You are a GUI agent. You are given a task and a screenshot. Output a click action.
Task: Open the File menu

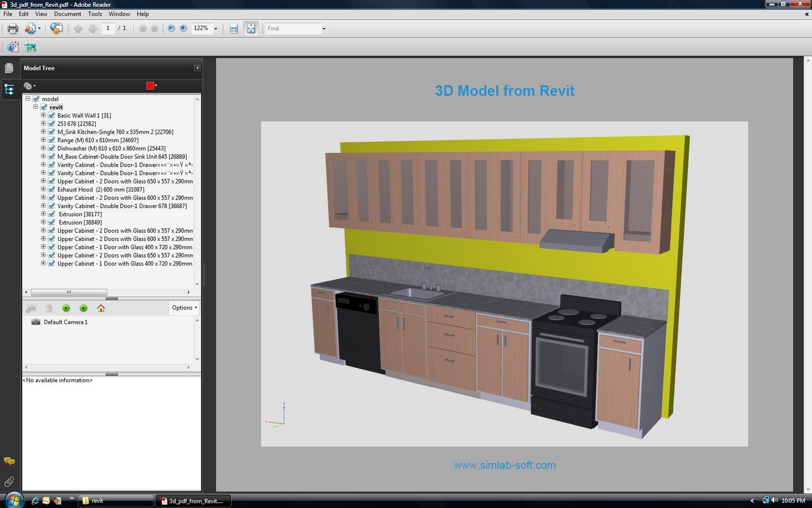(x=8, y=14)
